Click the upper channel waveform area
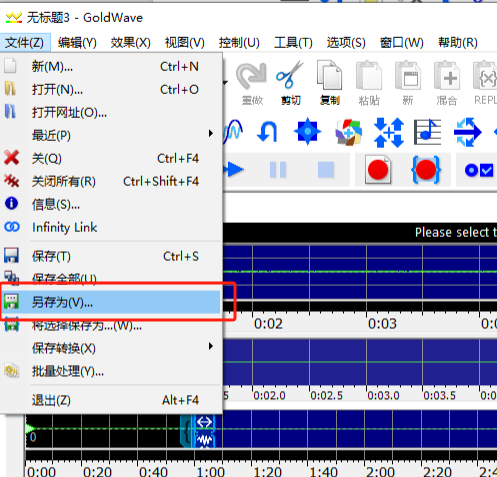Screen dimensions: 497x477 [x=360, y=272]
